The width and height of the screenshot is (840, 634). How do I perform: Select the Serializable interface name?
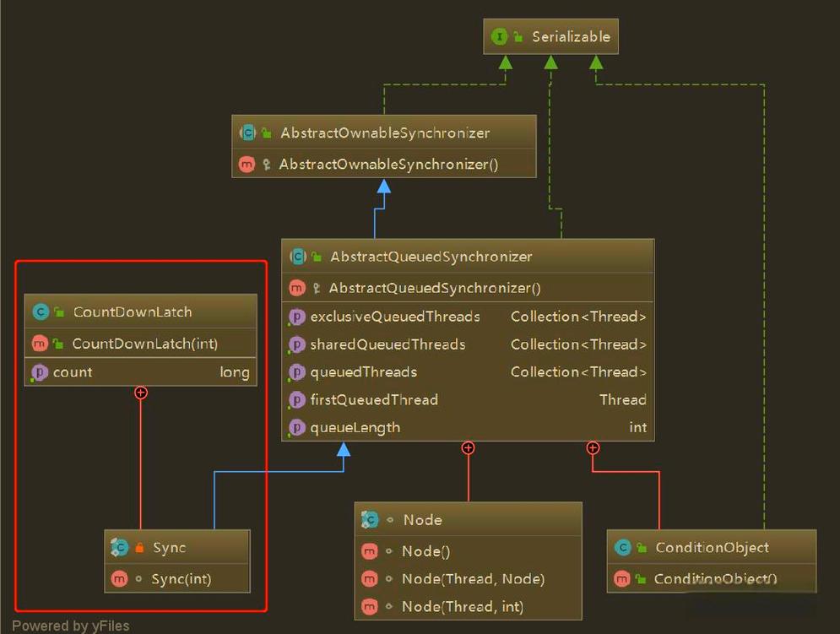coord(571,36)
